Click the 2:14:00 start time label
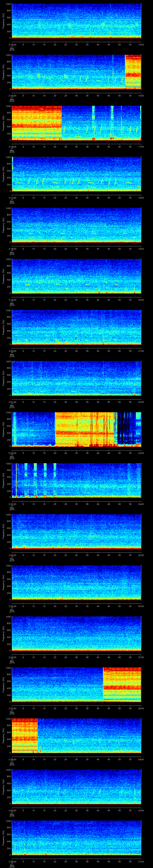The width and height of the screenshot is (153, 868). click(12, 44)
